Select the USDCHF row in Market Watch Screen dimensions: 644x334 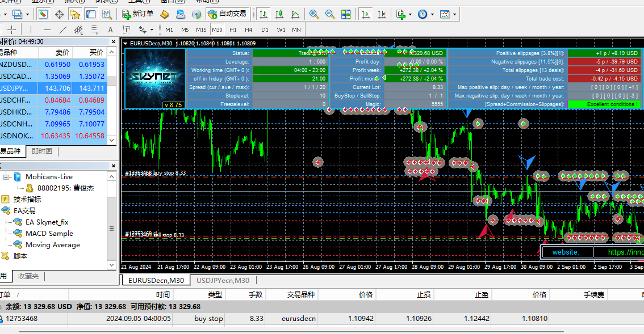click(53, 100)
